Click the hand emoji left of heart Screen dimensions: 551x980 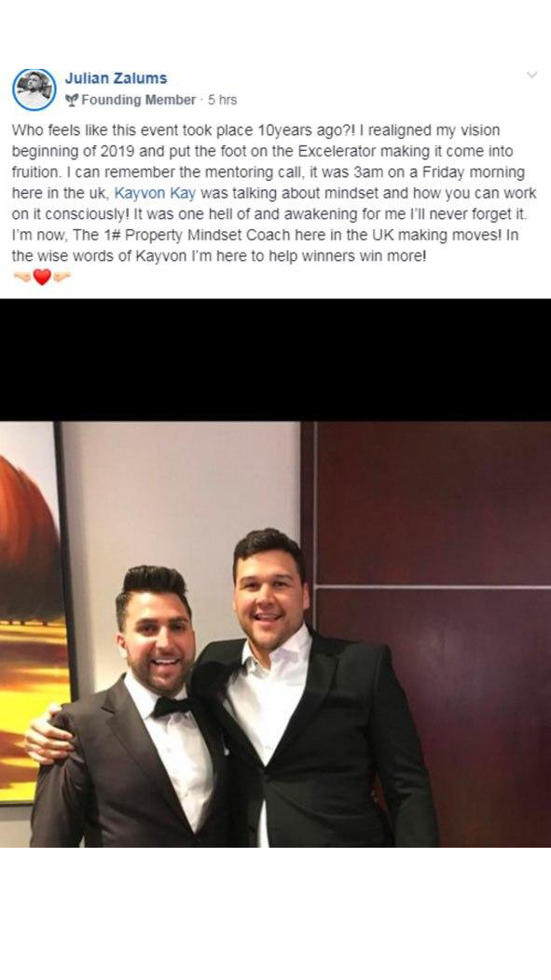coord(22,277)
